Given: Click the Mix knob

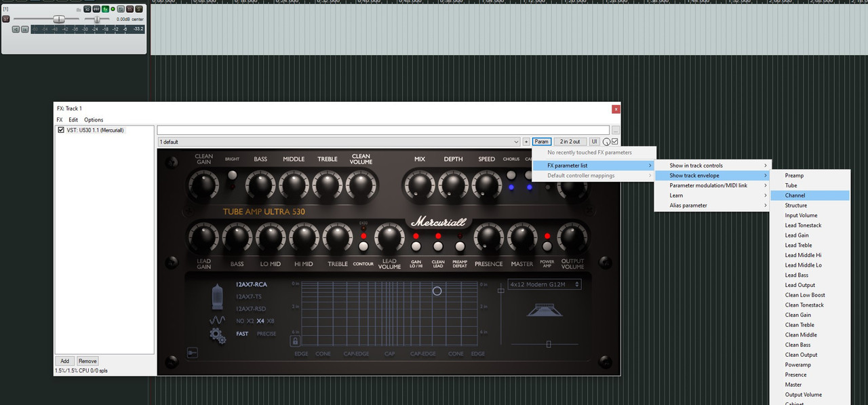Looking at the screenshot, I should (x=419, y=184).
